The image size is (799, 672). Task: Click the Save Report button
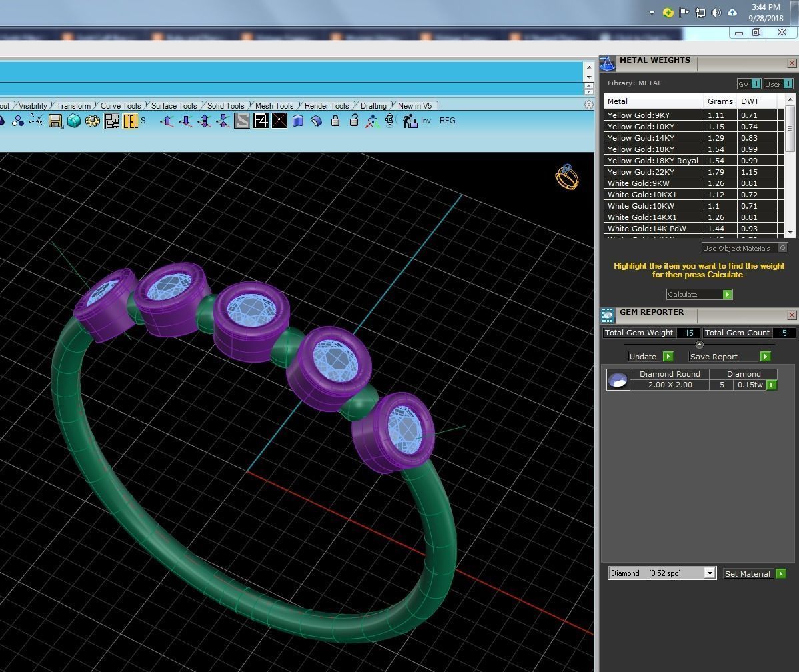(x=730, y=357)
